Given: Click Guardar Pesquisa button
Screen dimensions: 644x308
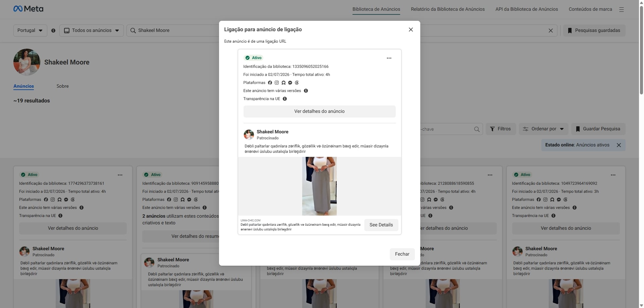Looking at the screenshot, I should [598, 129].
